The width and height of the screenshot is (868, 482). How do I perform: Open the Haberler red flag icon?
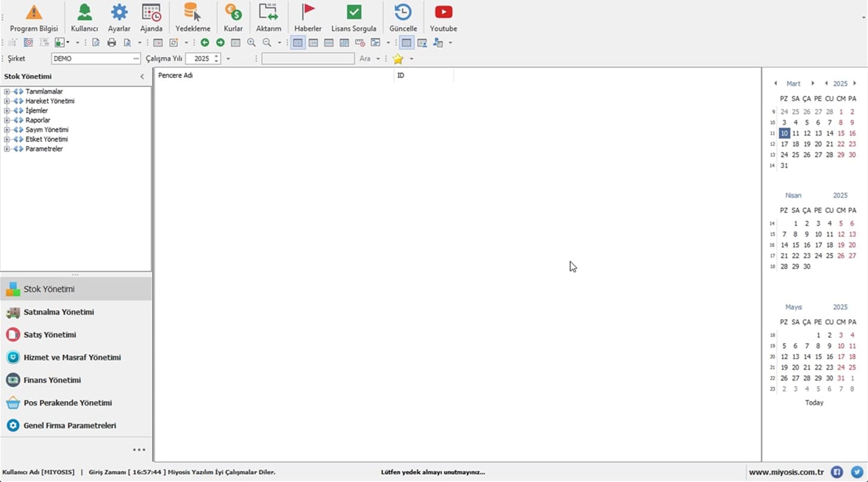pyautogui.click(x=308, y=13)
